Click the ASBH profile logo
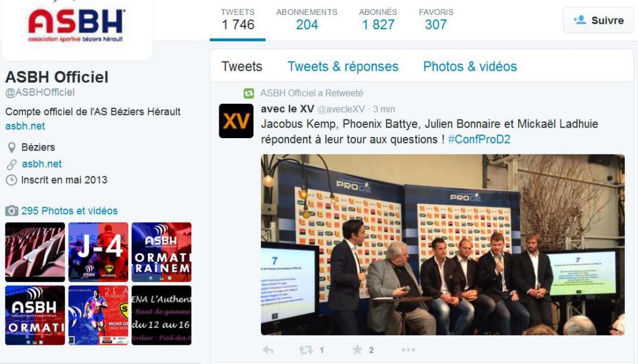The width and height of the screenshot is (638, 364). pyautogui.click(x=76, y=26)
